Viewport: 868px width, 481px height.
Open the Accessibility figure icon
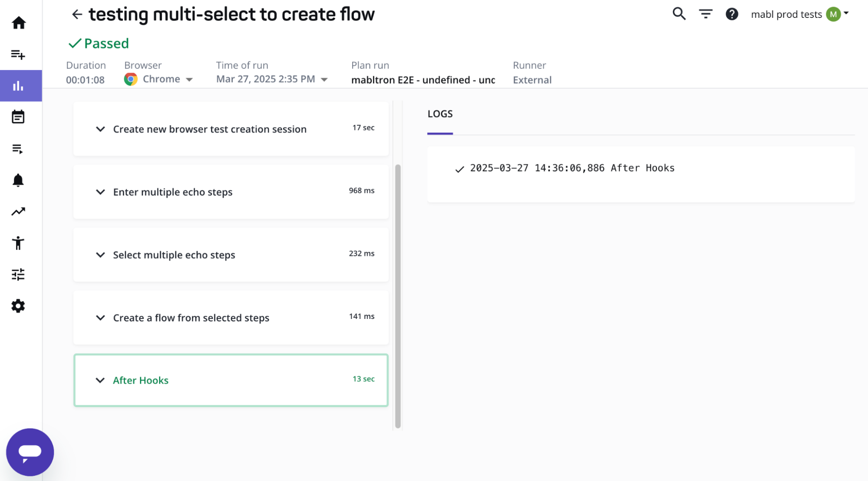pos(18,243)
